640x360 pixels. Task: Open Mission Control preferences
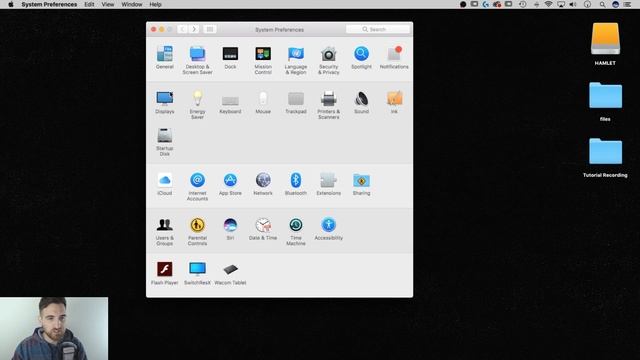(263, 60)
